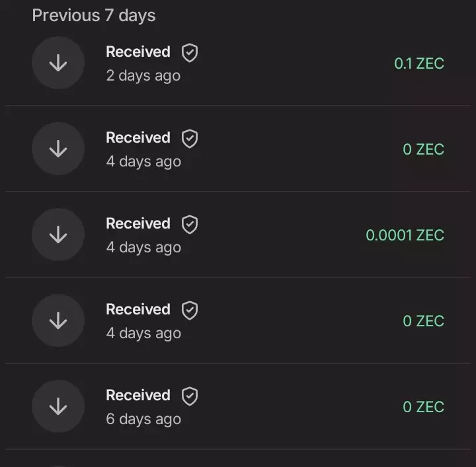Viewport: 476px width, 467px height.
Task: Click the "2 days ago" timestamp
Action: pyautogui.click(x=143, y=76)
